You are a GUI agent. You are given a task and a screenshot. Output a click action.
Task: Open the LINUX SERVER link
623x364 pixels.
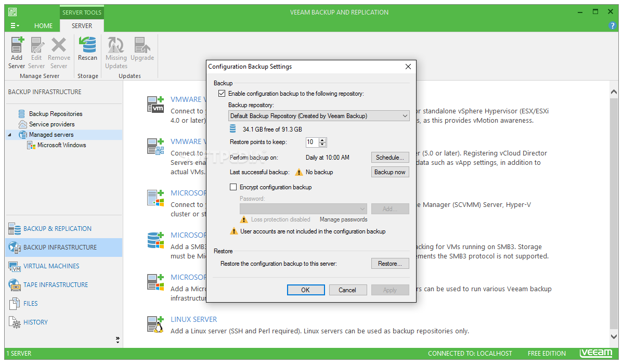194,319
